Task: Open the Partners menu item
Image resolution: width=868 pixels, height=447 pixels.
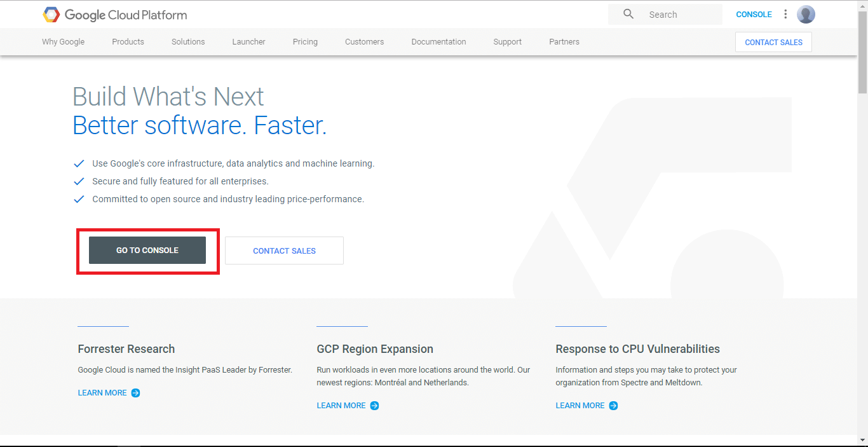Action: (x=564, y=42)
